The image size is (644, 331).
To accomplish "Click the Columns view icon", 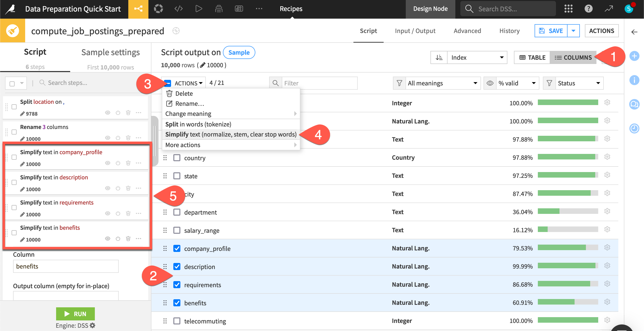I will [574, 57].
